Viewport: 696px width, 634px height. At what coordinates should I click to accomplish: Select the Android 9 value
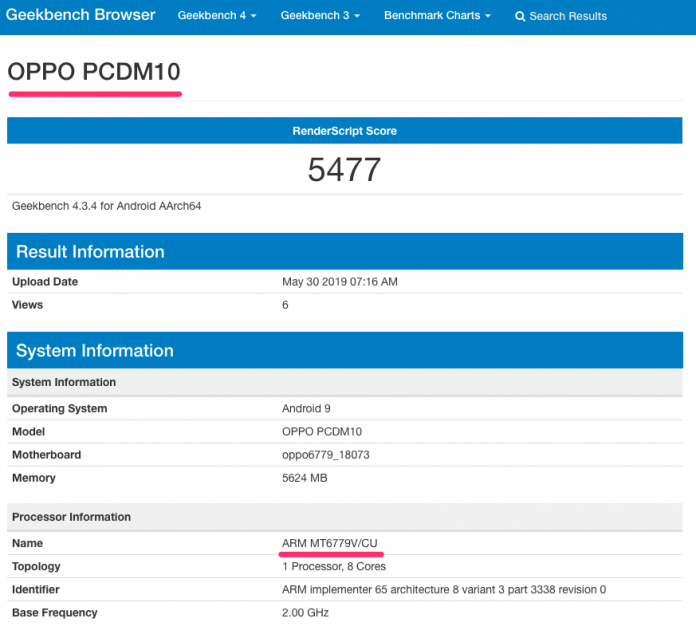pos(306,408)
